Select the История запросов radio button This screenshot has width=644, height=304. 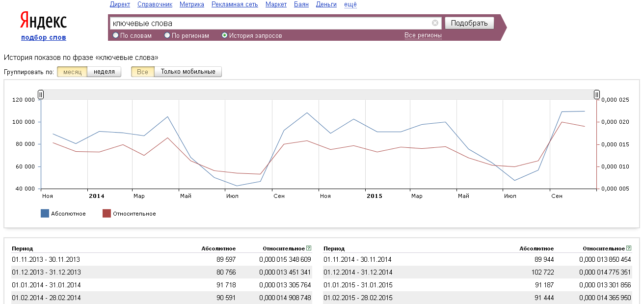[225, 35]
